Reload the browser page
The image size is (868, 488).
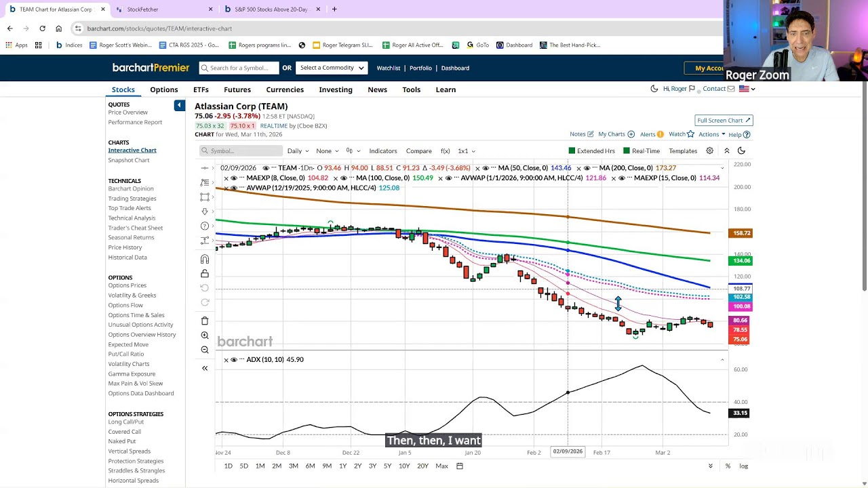(x=42, y=28)
